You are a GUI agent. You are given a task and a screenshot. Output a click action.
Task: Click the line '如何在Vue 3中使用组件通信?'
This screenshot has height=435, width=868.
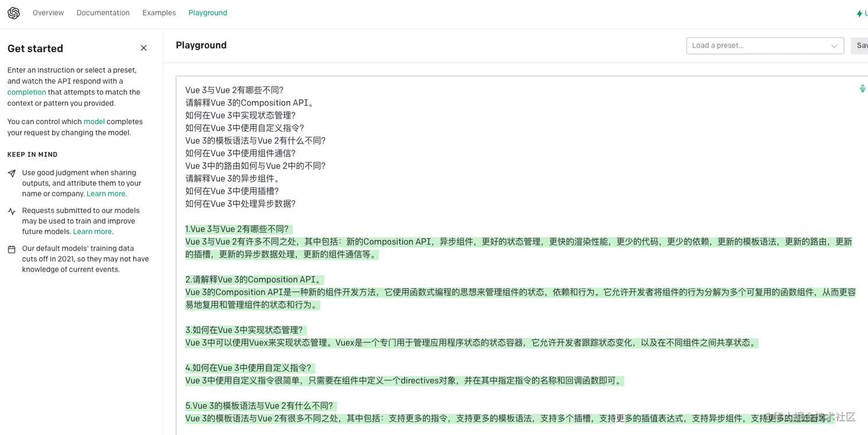[241, 153]
